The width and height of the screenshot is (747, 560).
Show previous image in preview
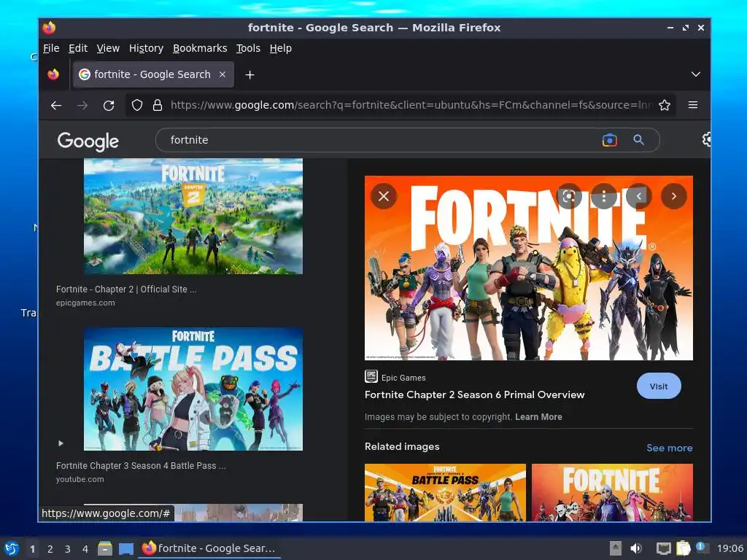(x=638, y=196)
